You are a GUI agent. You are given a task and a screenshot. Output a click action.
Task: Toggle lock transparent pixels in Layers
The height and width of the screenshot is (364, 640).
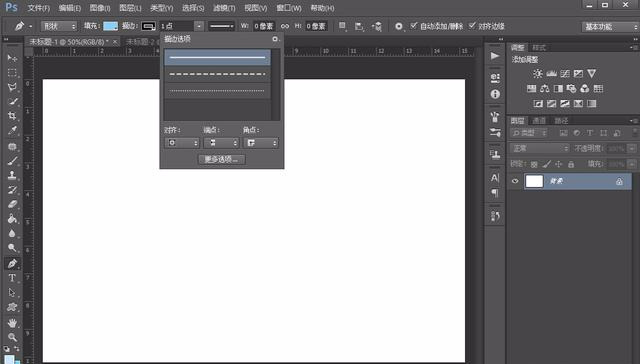534,164
